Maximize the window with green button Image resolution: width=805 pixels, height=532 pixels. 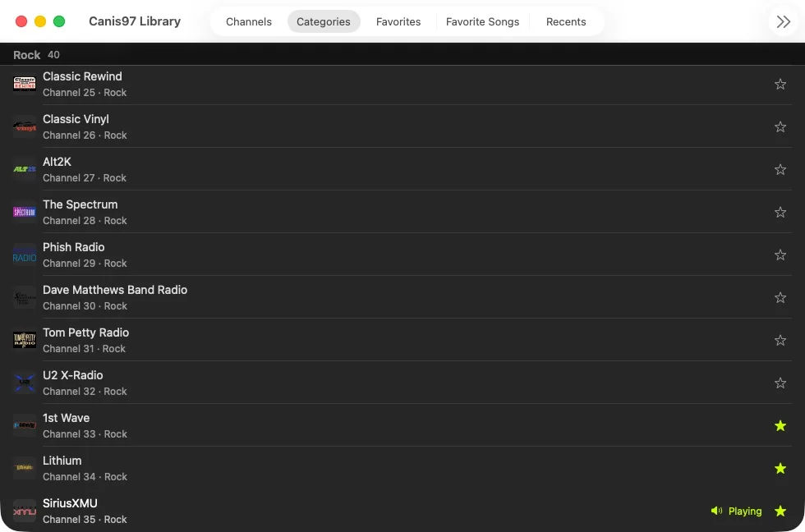pyautogui.click(x=59, y=21)
